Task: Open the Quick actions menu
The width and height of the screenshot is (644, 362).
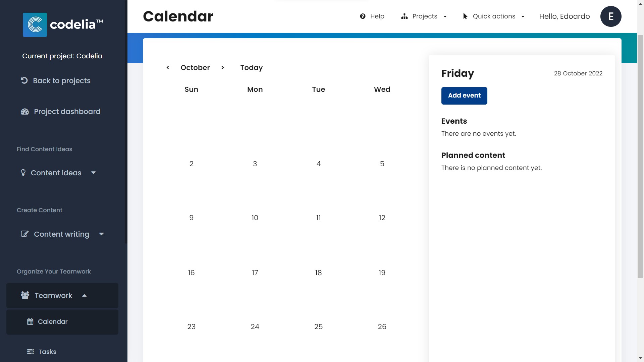Action: pyautogui.click(x=493, y=16)
